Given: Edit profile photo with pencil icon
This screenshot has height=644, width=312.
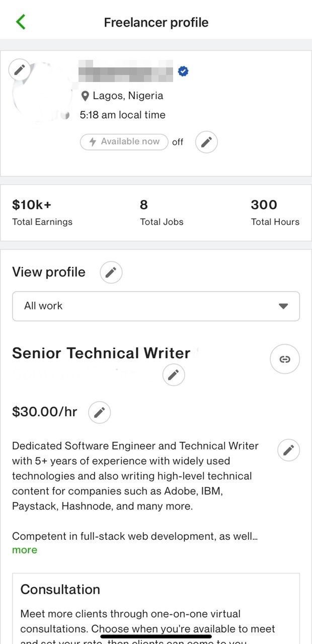Looking at the screenshot, I should 20,69.
